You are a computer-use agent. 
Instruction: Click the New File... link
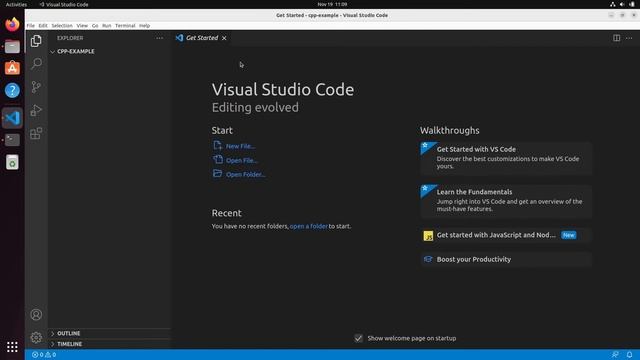point(240,146)
